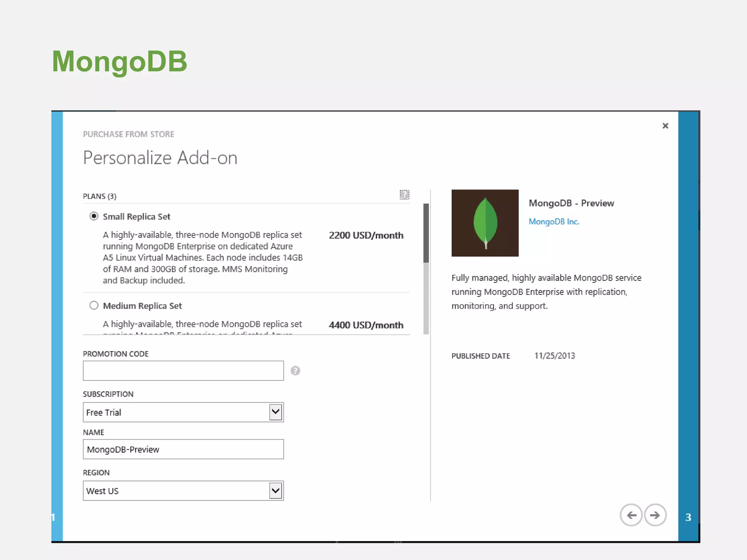Click the Name field containing MongoDB-Preview
747x560 pixels.
(183, 449)
